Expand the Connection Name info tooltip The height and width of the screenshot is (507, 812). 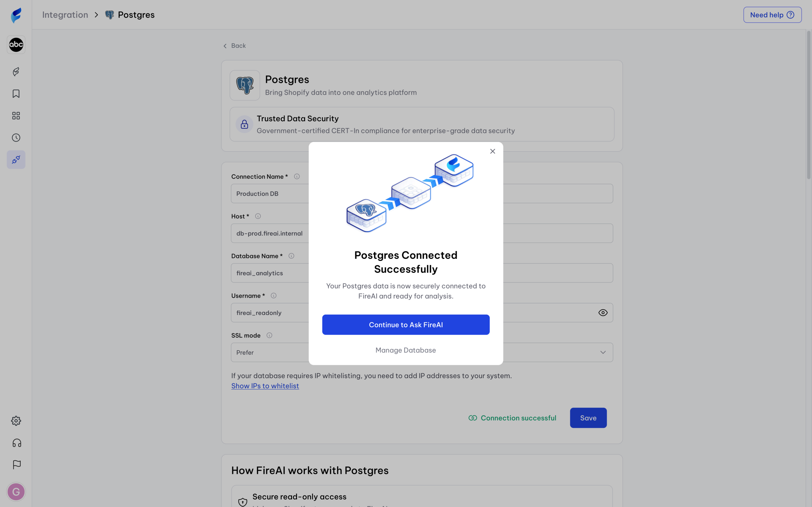coord(297,176)
